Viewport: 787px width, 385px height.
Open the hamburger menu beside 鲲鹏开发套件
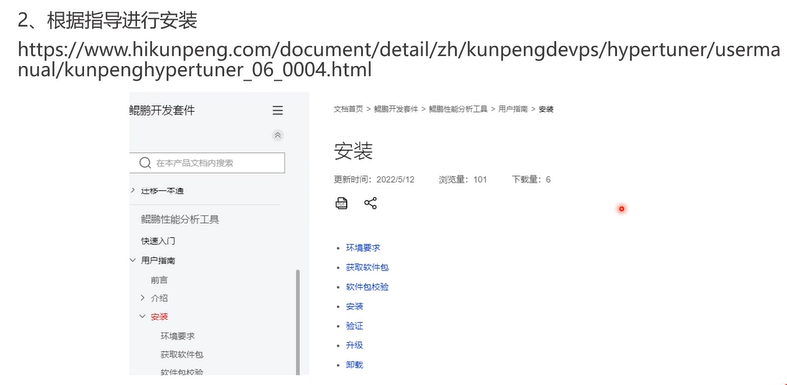(x=278, y=110)
